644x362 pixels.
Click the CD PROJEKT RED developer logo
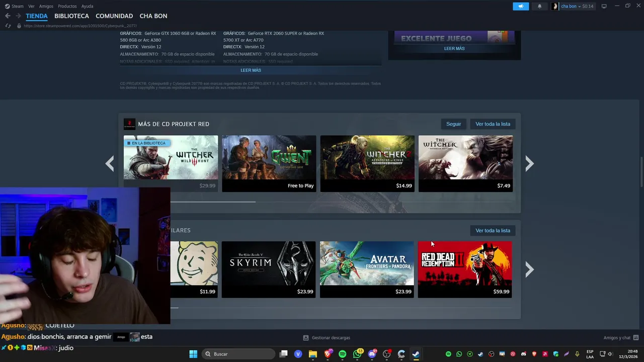pos(129,124)
